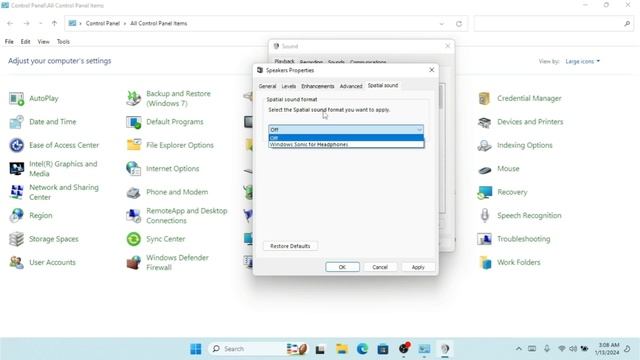Open the AutoPlay icon
This screenshot has height=360, width=640.
(x=16, y=98)
